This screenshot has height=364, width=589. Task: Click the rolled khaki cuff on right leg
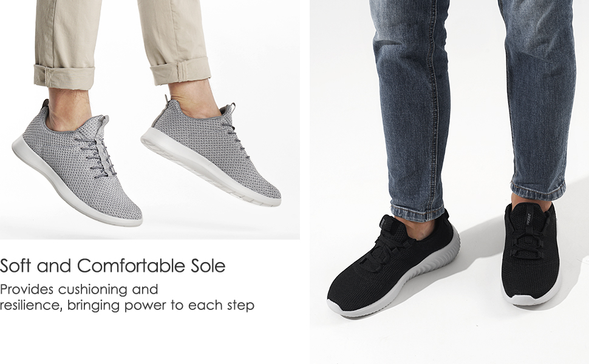[180, 72]
